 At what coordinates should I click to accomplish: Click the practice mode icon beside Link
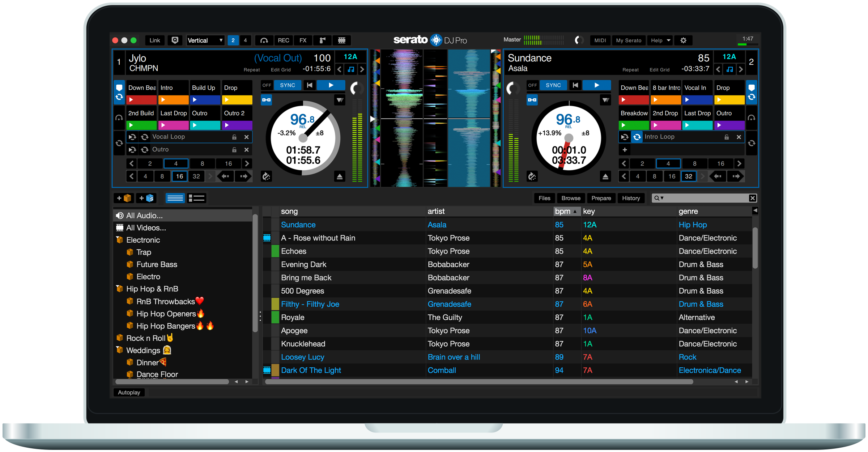(x=175, y=40)
